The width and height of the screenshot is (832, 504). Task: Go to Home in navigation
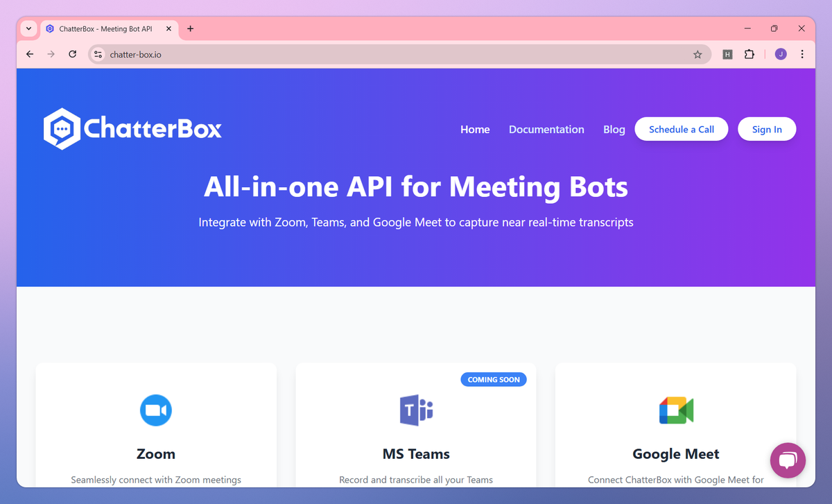475,130
